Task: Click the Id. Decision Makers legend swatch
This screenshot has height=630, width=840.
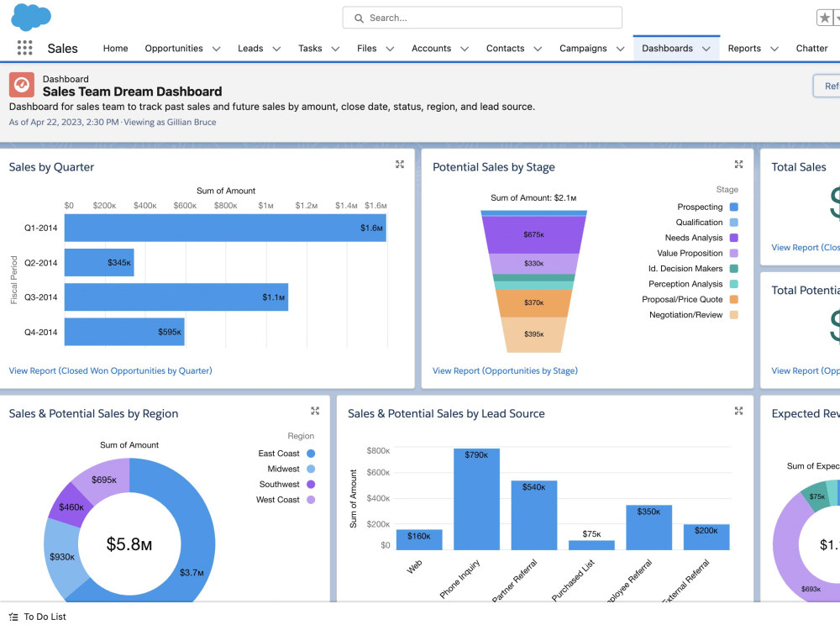Action: (734, 269)
